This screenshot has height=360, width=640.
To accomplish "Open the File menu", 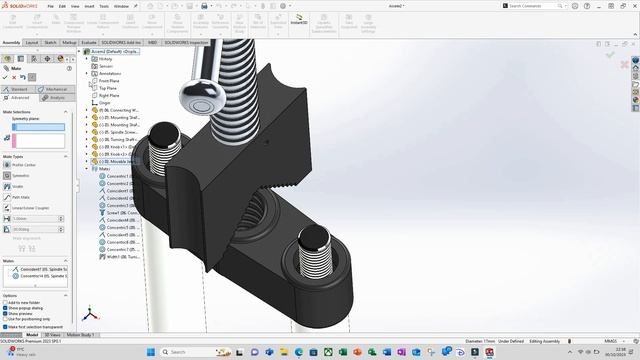I will click(50, 6).
